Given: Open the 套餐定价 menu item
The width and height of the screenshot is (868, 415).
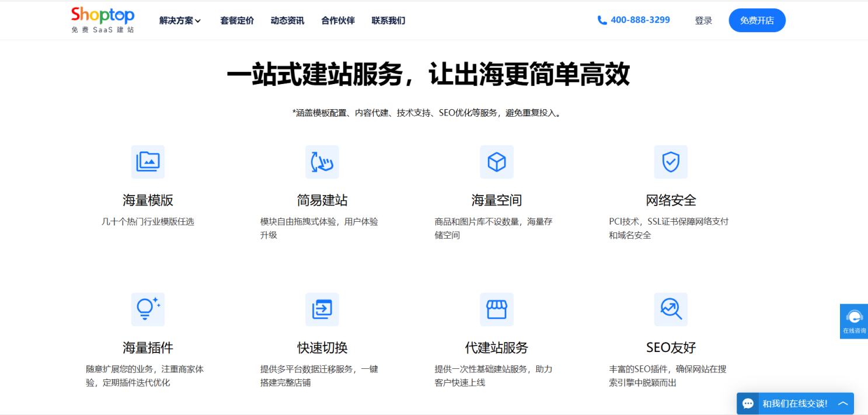Looking at the screenshot, I should pos(237,20).
